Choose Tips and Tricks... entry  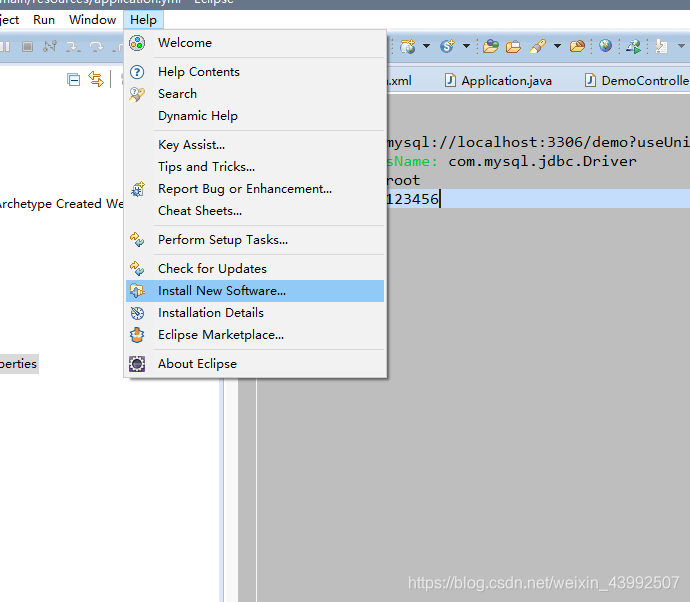tap(255, 167)
